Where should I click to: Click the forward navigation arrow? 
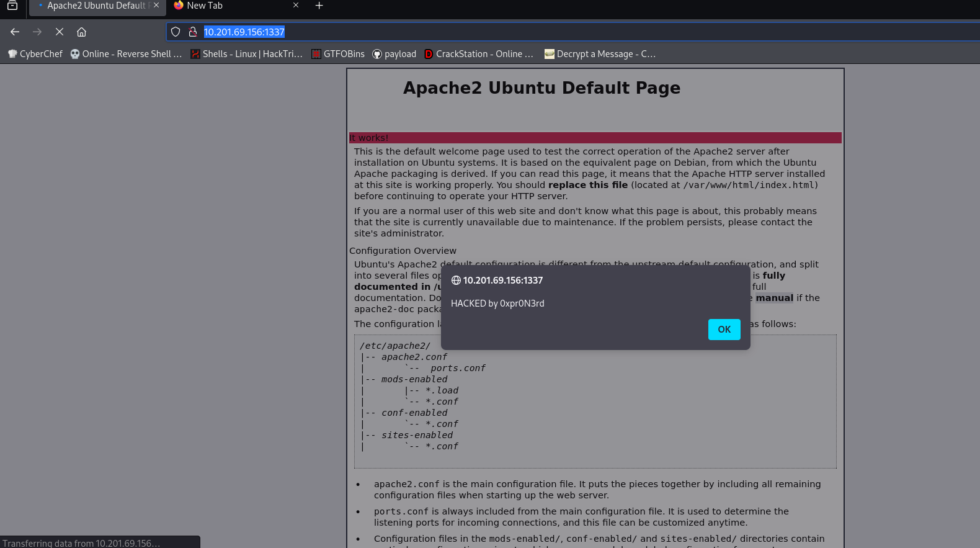(x=37, y=32)
